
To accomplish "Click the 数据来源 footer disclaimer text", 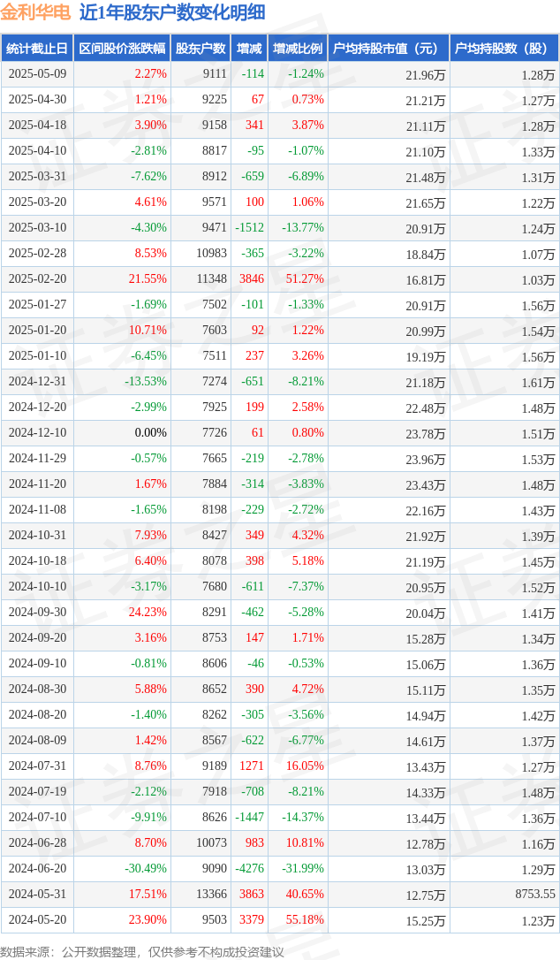I will (x=142, y=952).
